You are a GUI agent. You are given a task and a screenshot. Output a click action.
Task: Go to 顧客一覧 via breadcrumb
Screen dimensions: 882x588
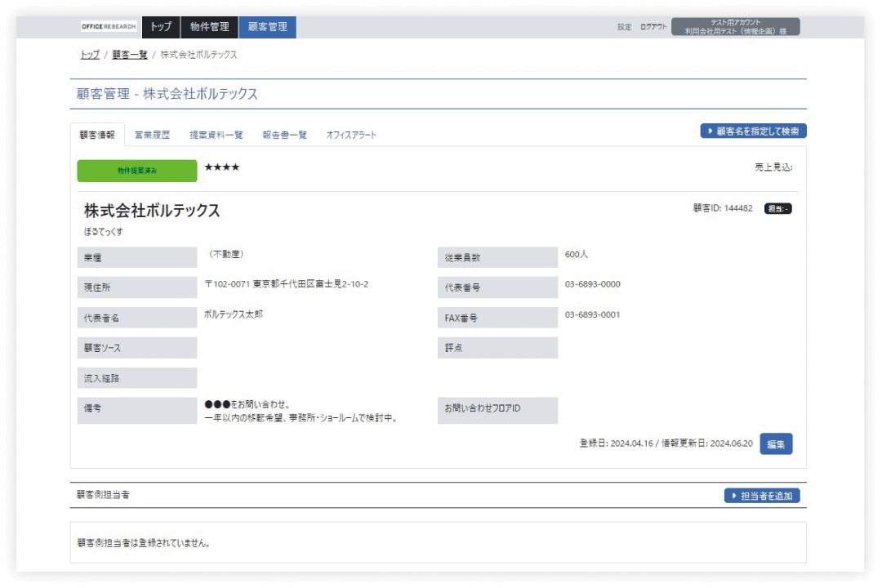(129, 55)
